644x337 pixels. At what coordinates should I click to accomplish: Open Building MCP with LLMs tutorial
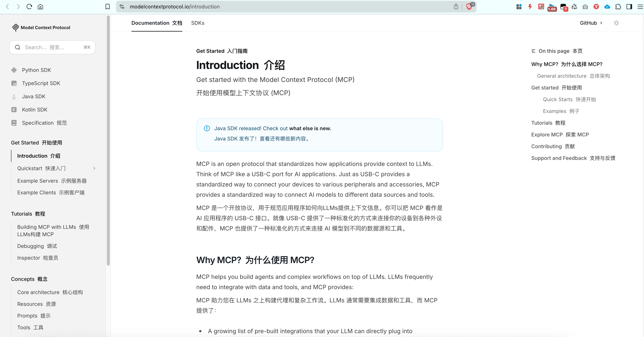click(53, 231)
